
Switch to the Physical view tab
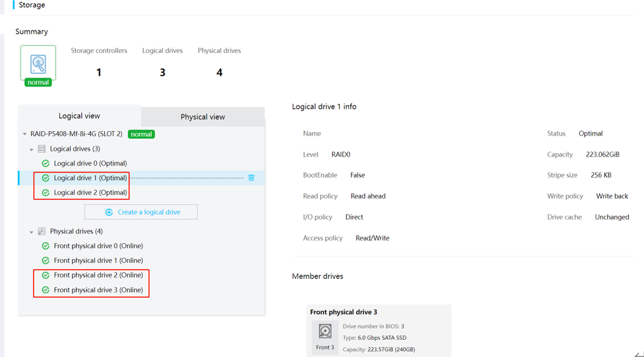point(203,117)
